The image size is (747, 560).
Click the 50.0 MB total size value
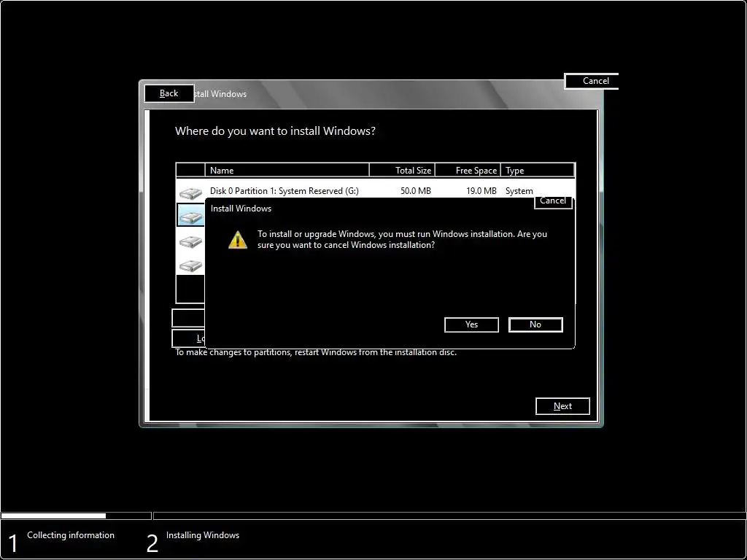[415, 191]
